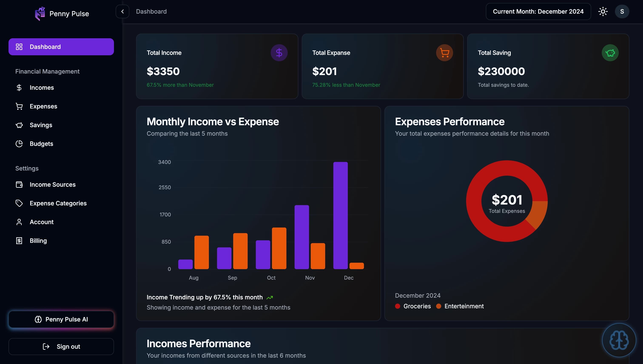The image size is (643, 364).
Task: Click the Penny Pulse logo icon
Action: [40, 13]
